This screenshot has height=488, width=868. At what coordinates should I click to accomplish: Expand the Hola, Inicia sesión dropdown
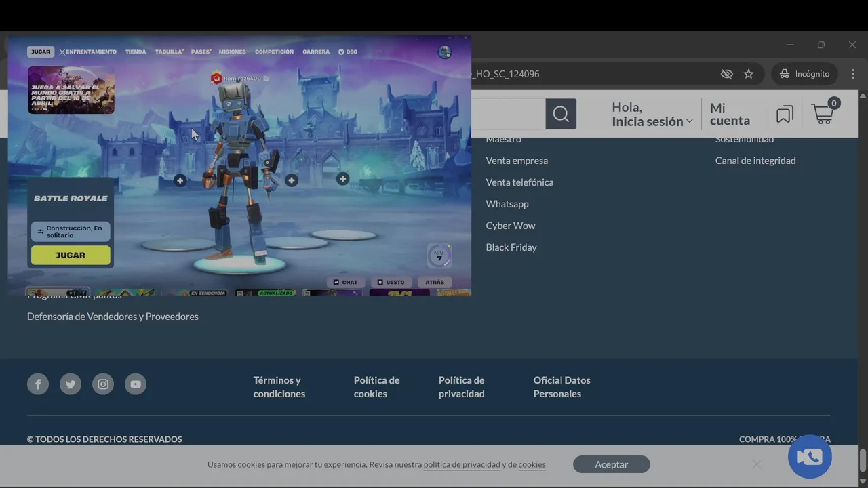(652, 115)
